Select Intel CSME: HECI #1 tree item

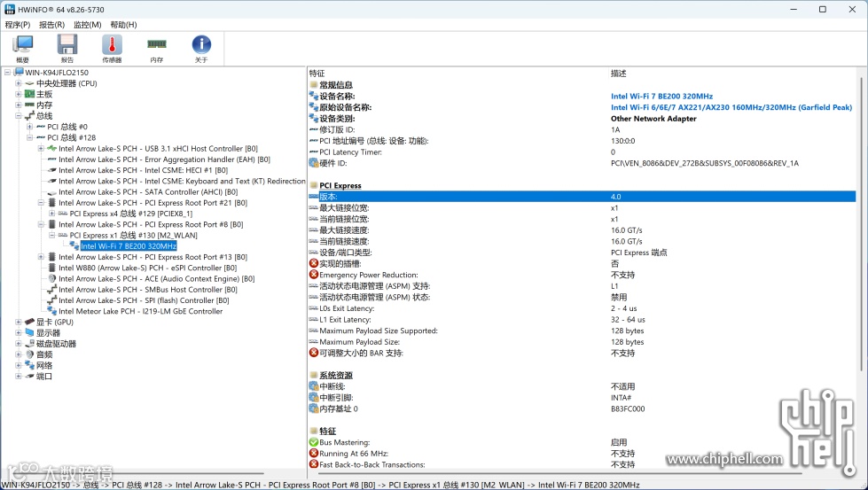point(144,170)
